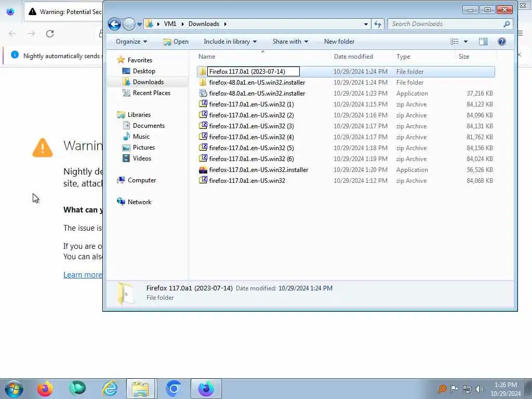Image resolution: width=532 pixels, height=399 pixels.
Task: Select firefox-117.0a1.en-US.win32 (2) zip icon
Action: click(203, 115)
